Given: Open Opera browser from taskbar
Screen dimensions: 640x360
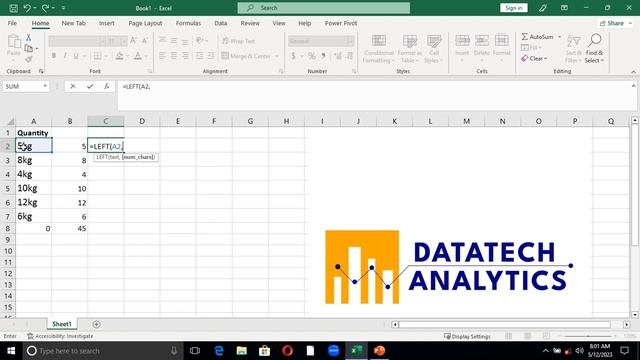Looking at the screenshot, I should [x=287, y=351].
